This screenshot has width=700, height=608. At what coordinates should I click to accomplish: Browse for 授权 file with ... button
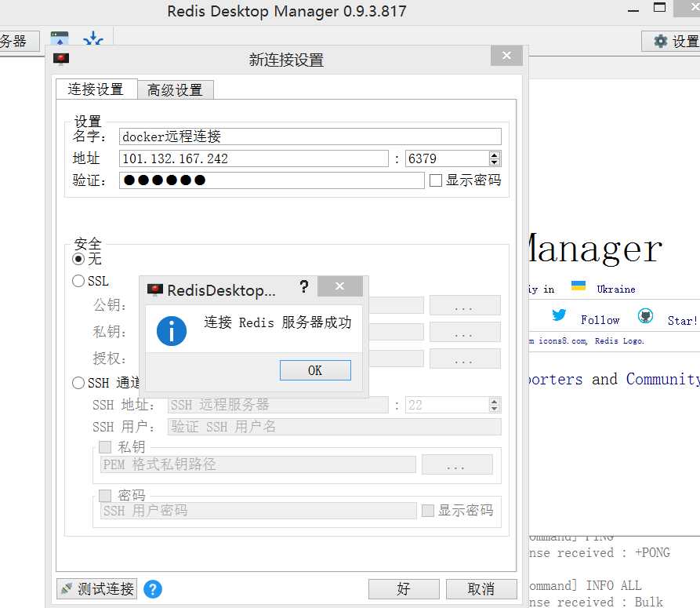(x=465, y=359)
